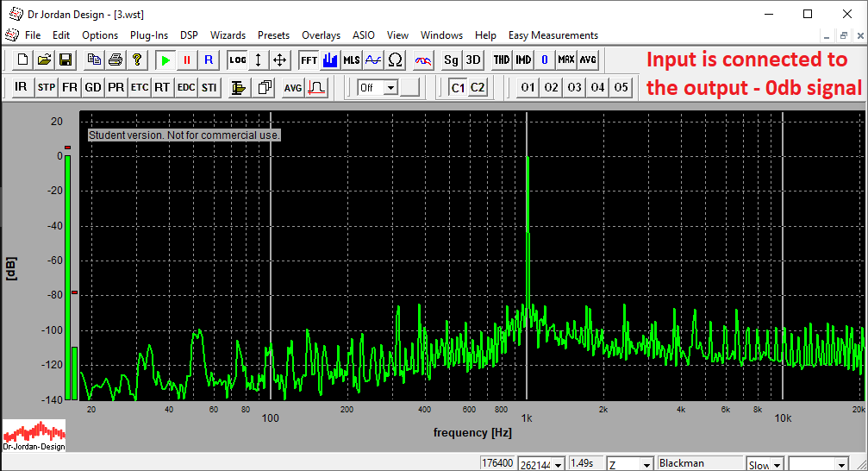Screen dimensions: 868x471
Task: Open the Slow averaging dropdown
Action: point(777,464)
